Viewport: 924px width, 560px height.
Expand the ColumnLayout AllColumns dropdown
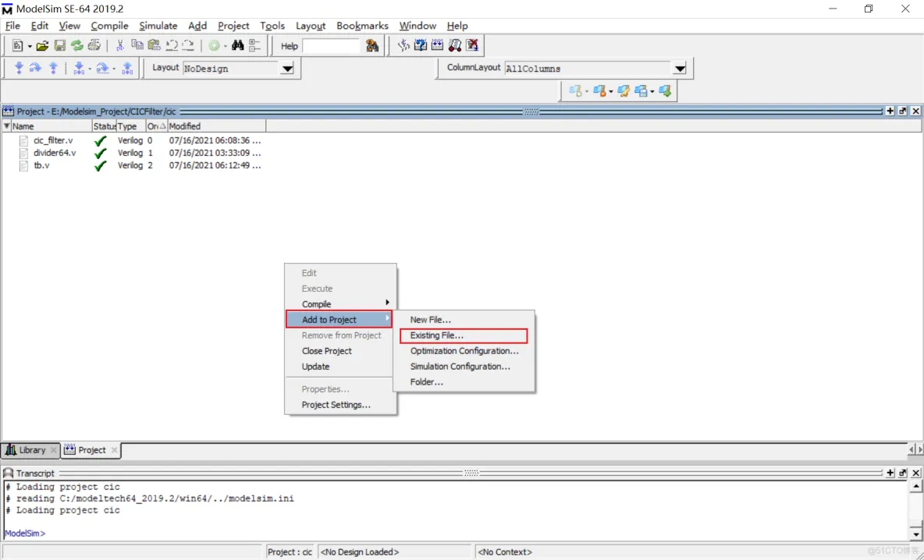tap(680, 69)
